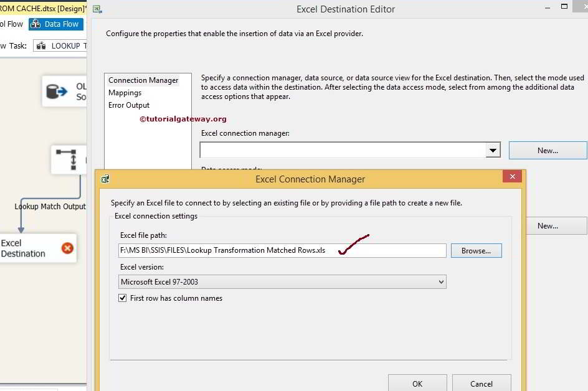
Task: Click New next to Excel connection manager
Action: 548,150
